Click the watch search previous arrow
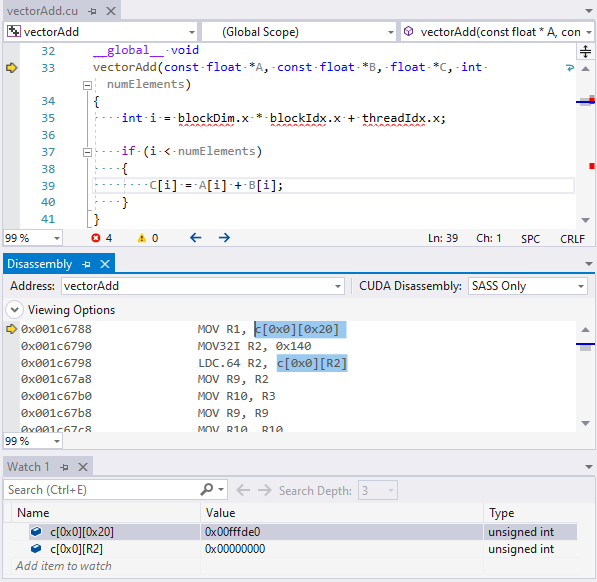Screen dimensions: 597x582 pos(243,490)
